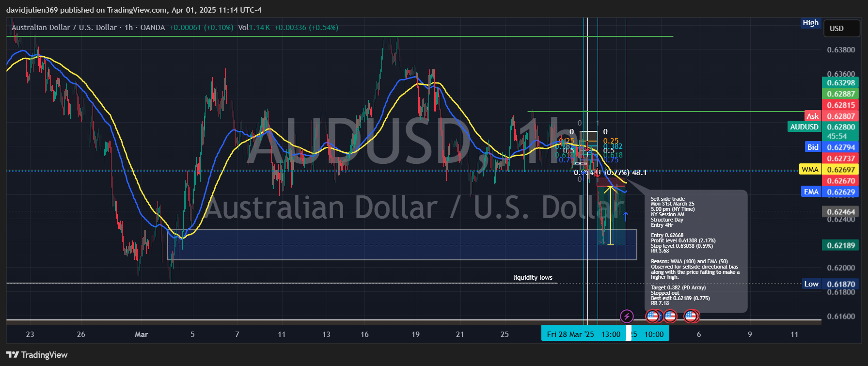Click the Ask label tag

click(x=812, y=116)
